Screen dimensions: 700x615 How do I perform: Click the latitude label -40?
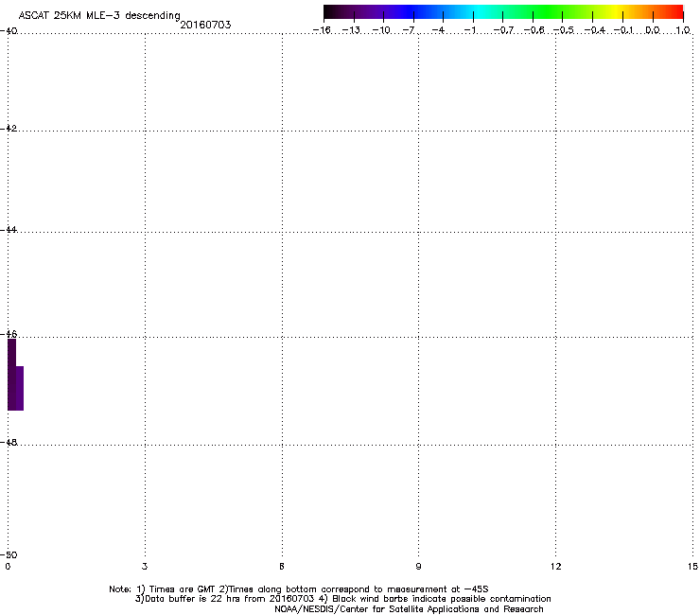[9, 31]
